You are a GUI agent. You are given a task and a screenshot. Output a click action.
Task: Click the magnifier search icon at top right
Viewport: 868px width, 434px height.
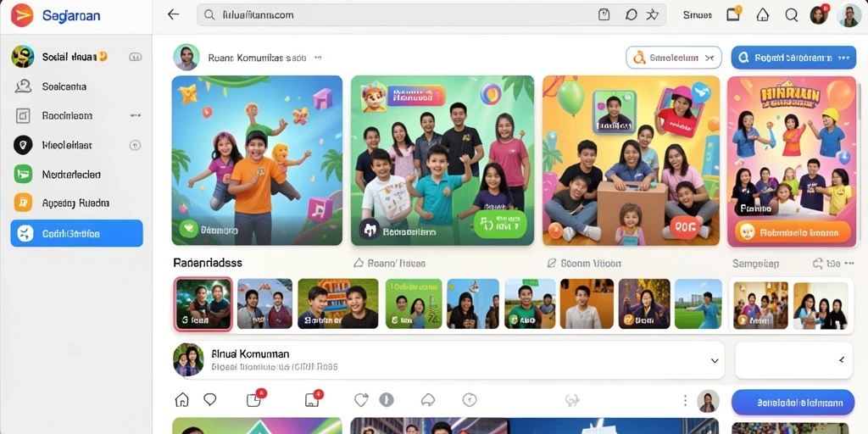[792, 15]
